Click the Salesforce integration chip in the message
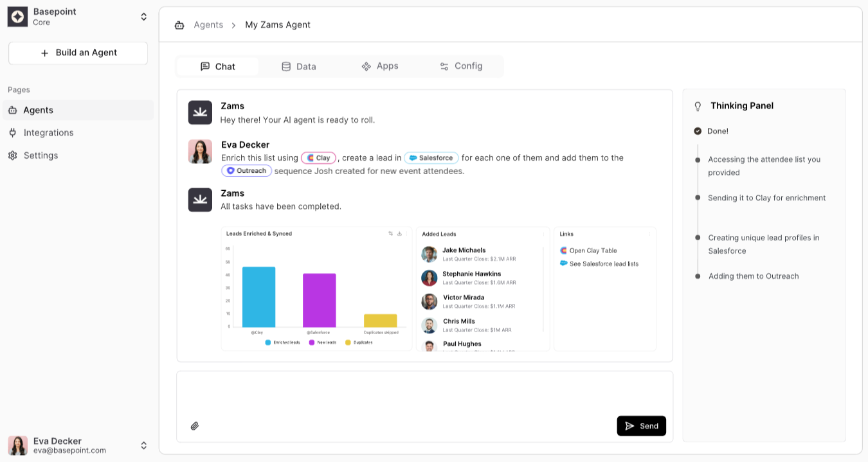 [x=431, y=158]
